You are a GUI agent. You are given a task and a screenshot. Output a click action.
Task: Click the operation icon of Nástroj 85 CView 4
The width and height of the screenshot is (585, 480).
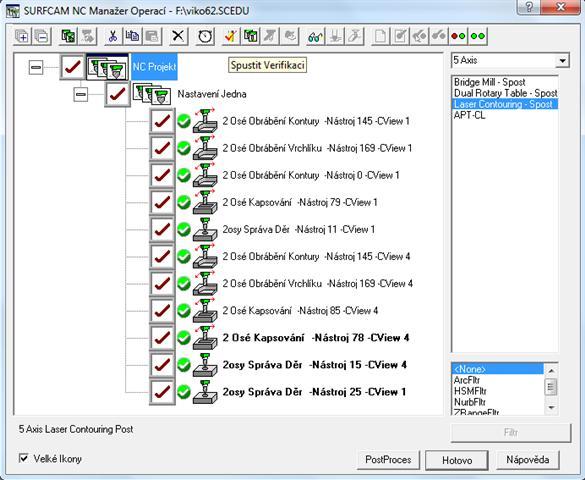pyautogui.click(x=205, y=310)
